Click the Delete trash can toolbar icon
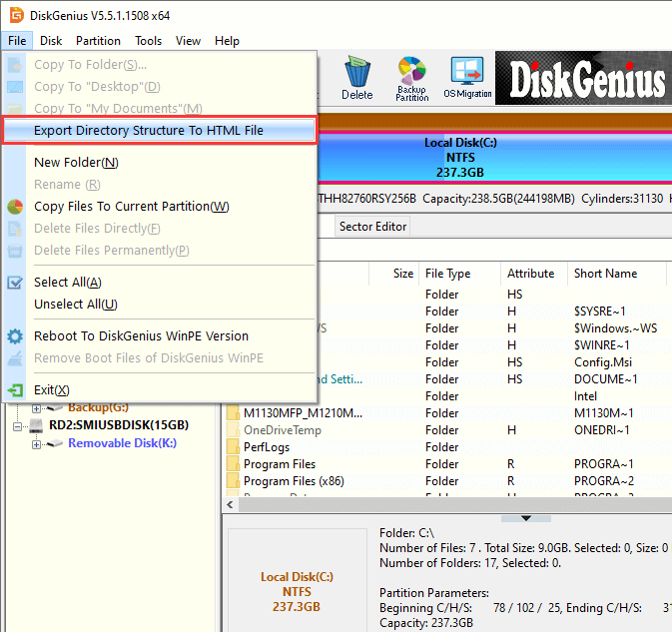Screen dimensions: 672x632 tap(356, 77)
